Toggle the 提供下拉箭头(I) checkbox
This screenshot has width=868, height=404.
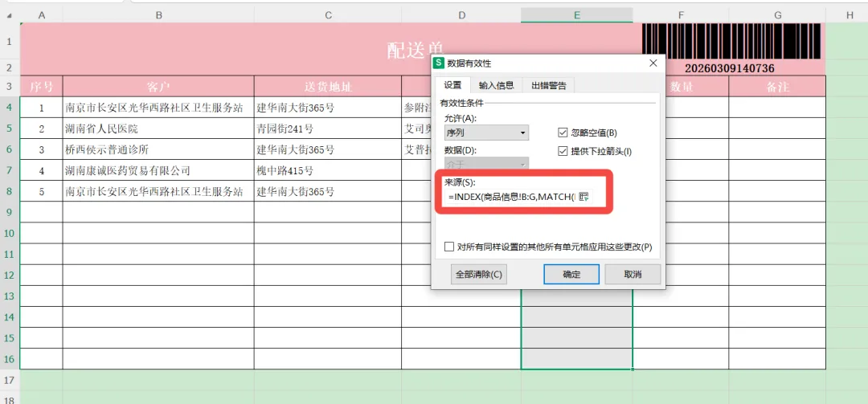click(x=563, y=150)
